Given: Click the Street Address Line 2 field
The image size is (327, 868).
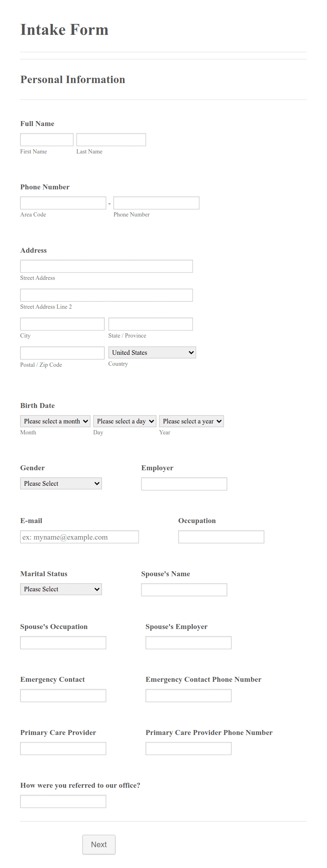Looking at the screenshot, I should 106,295.
